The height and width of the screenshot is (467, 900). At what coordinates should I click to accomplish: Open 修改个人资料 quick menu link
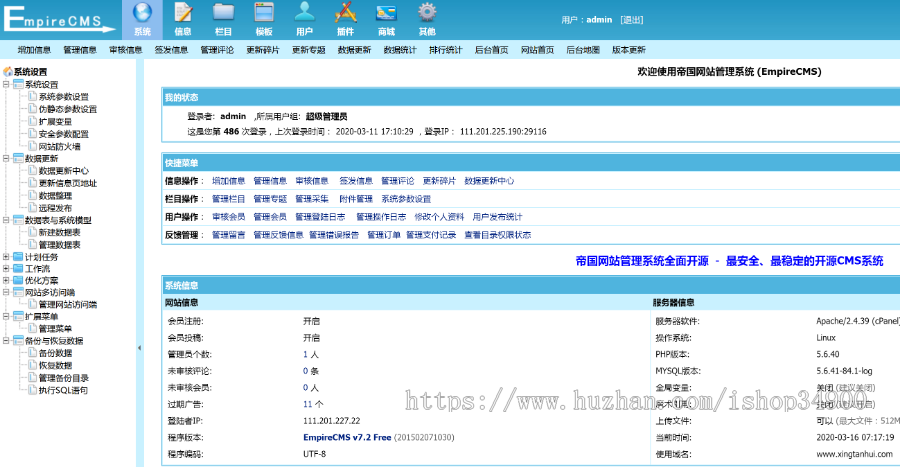[439, 217]
